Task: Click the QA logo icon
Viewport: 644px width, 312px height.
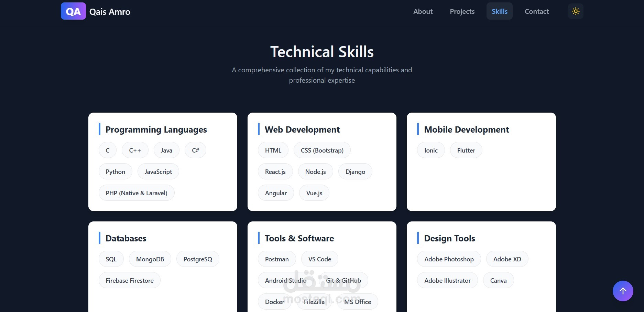Action: pos(73,11)
